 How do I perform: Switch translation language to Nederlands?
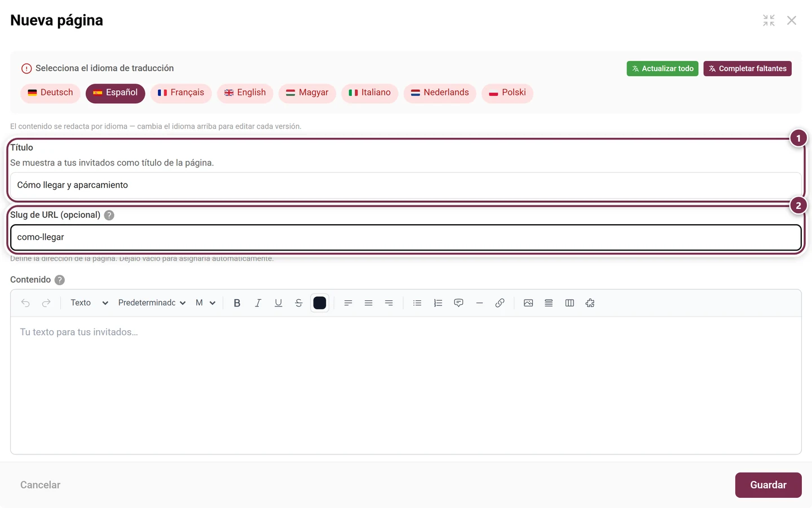(440, 93)
